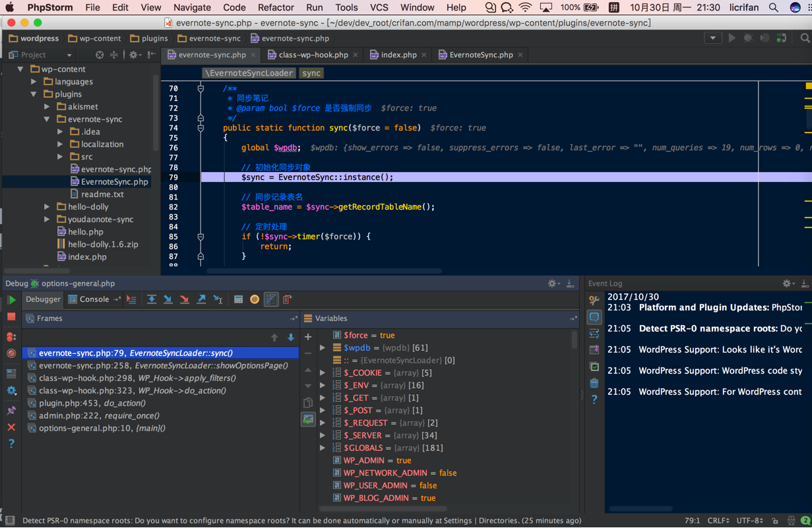
Task: Expand the $_SERVER array variable
Action: click(323, 436)
